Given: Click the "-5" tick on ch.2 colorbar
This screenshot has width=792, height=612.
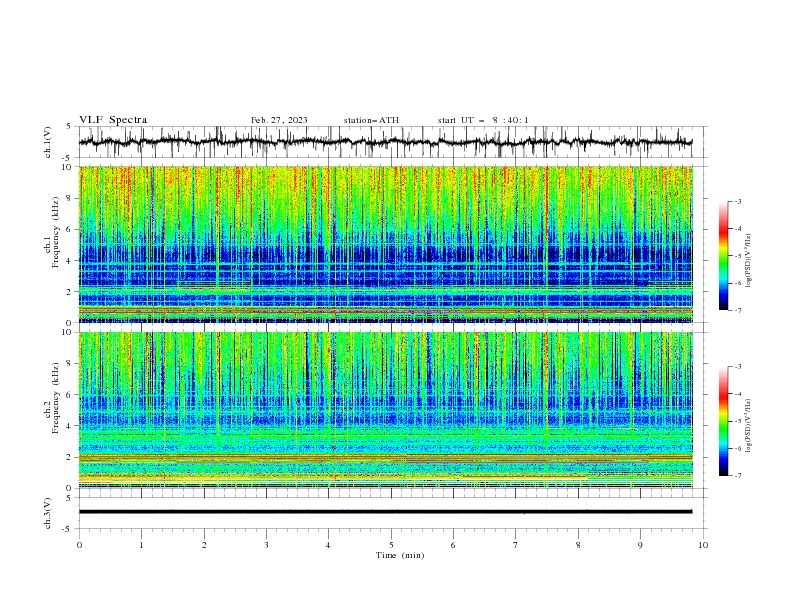Looking at the screenshot, I should click(738, 421).
